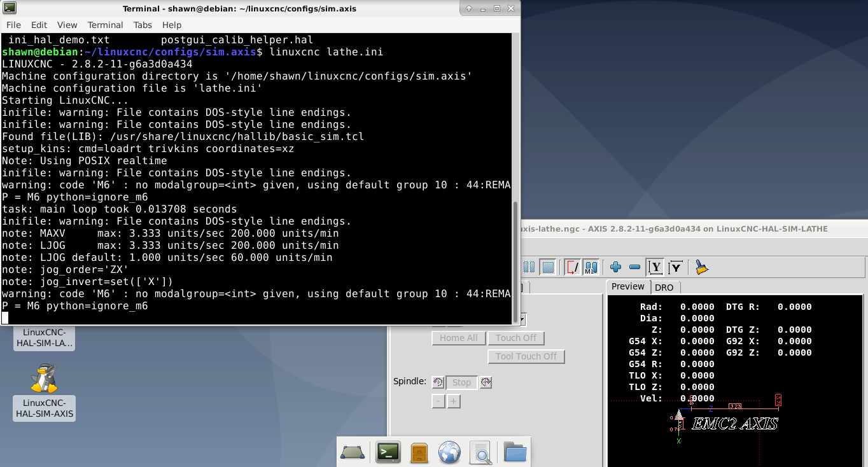Click the highlighted square toolbar button in AXIS
The image size is (868, 467).
(x=548, y=267)
